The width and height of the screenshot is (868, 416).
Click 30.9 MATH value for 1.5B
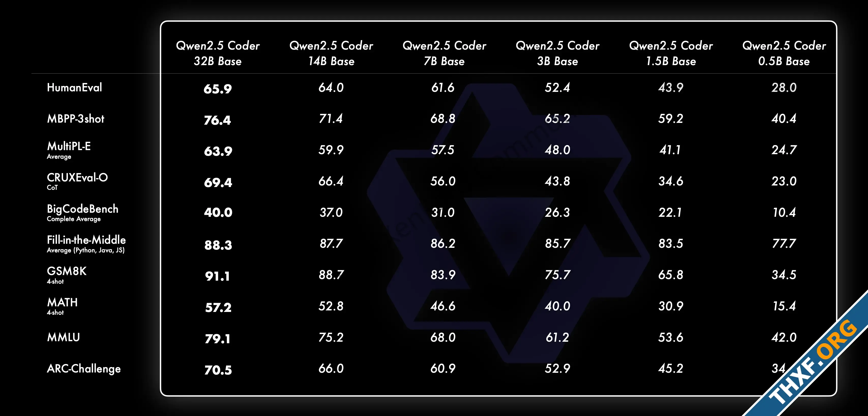pos(671,306)
